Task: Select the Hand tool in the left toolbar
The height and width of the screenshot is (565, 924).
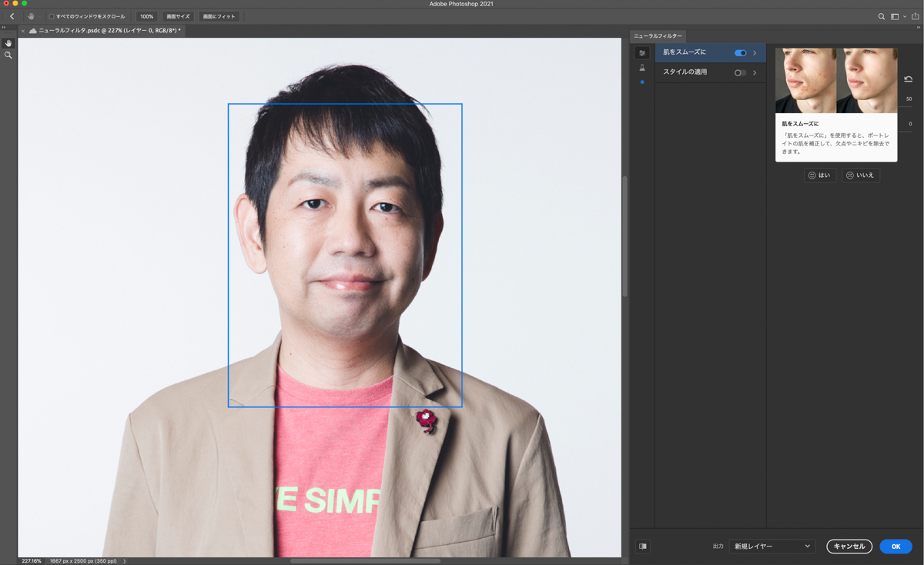Action: (x=8, y=43)
